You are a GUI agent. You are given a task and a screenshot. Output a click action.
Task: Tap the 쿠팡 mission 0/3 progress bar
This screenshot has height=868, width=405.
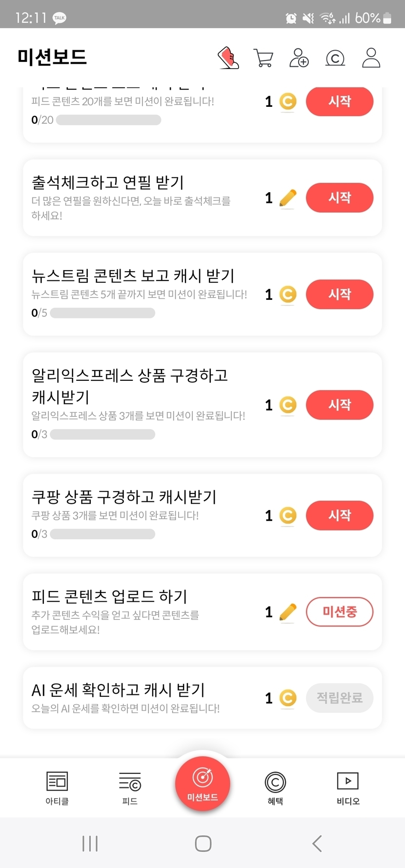tap(102, 534)
